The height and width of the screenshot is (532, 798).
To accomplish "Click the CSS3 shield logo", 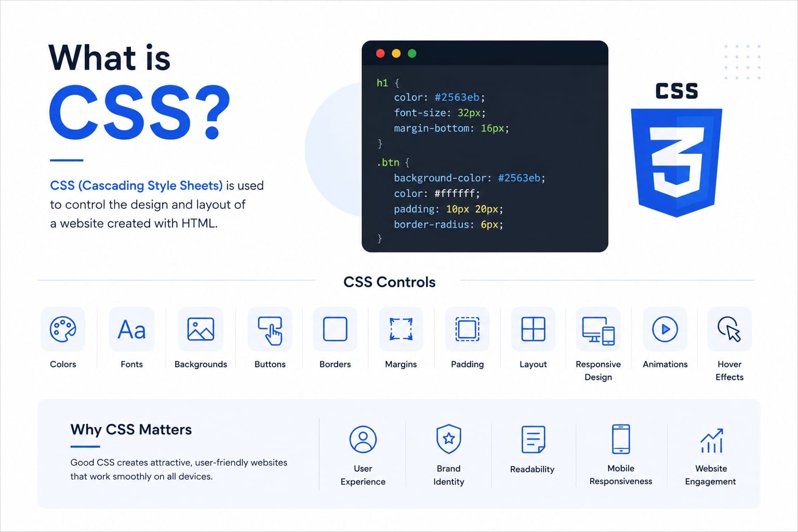I will pos(676,163).
